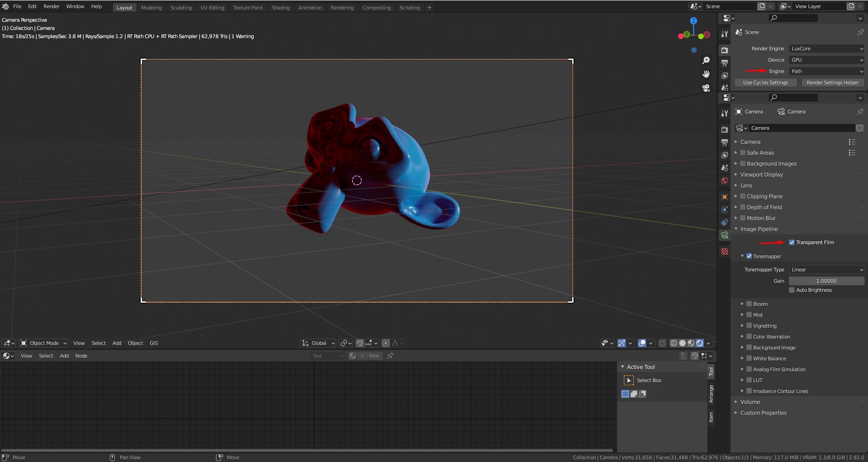Switch to the Shading workspace tab

pos(280,8)
